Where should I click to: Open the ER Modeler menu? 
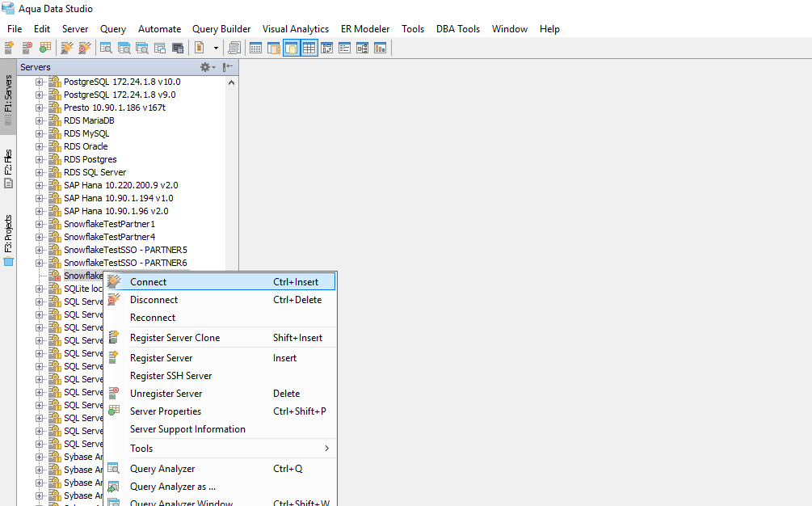tap(365, 29)
